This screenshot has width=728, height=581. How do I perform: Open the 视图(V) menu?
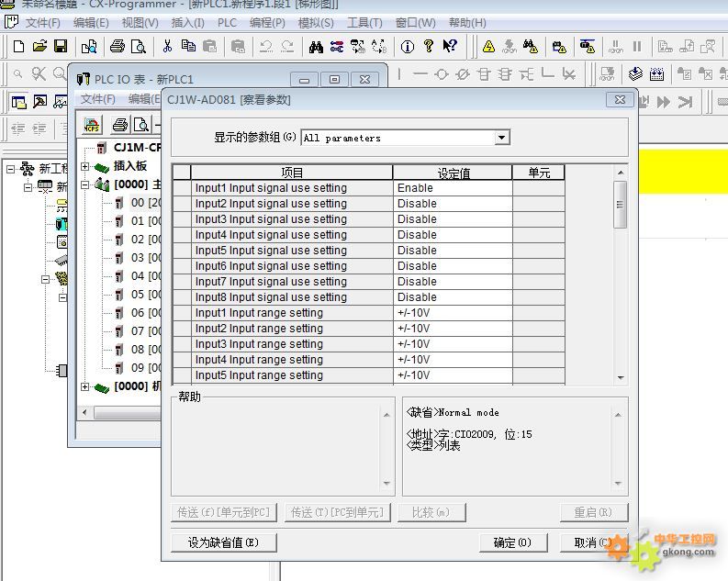[x=140, y=23]
